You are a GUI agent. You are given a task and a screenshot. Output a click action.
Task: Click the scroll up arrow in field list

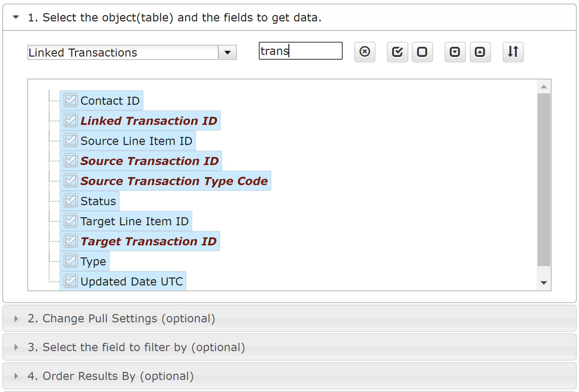coord(544,87)
